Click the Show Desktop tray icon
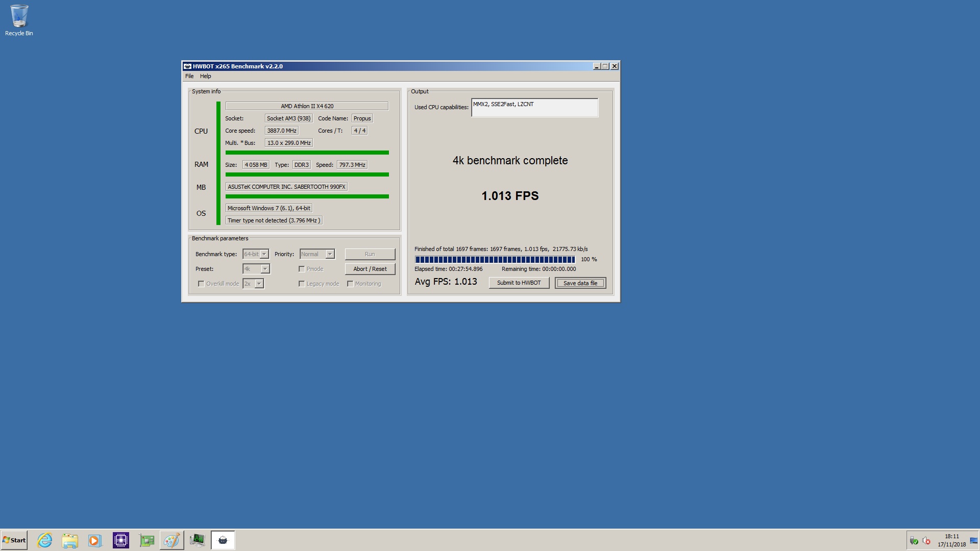The height and width of the screenshot is (551, 980). (974, 541)
